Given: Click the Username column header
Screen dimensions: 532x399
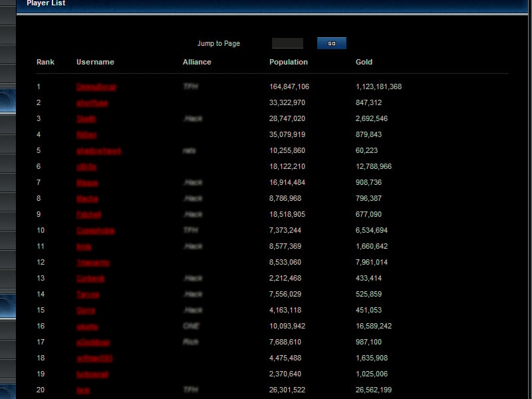Looking at the screenshot, I should point(95,62).
